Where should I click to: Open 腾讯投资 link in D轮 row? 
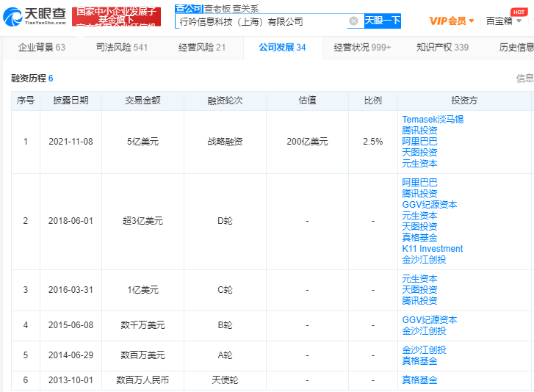[419, 194]
